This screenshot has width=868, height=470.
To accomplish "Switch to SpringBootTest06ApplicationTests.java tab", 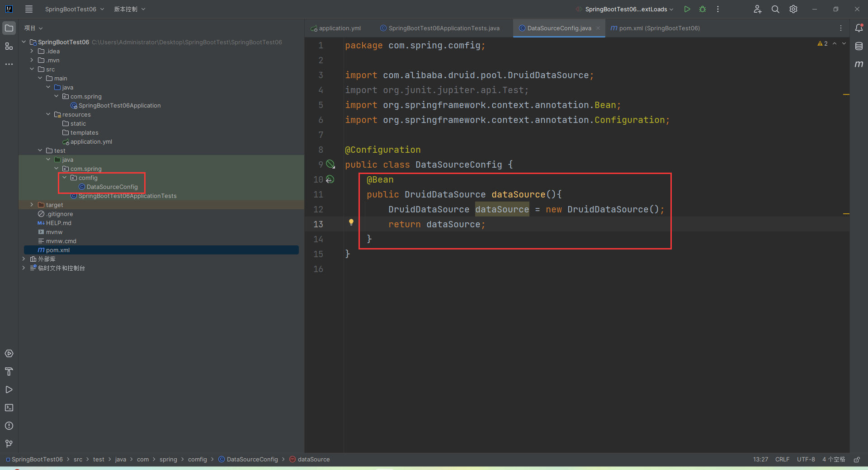I will (440, 28).
